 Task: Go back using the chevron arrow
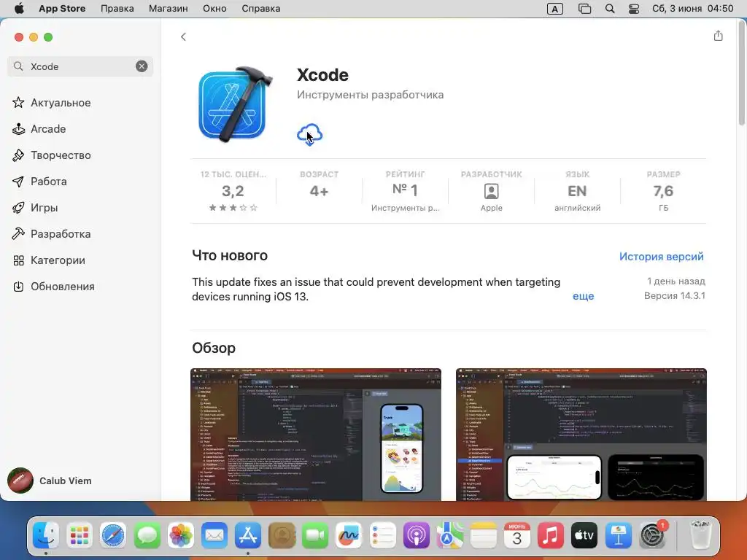pyautogui.click(x=183, y=36)
